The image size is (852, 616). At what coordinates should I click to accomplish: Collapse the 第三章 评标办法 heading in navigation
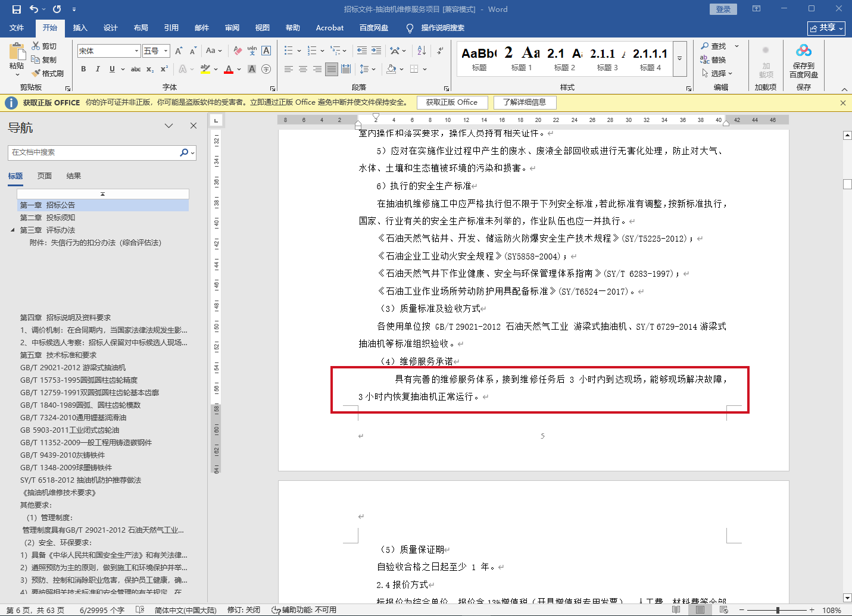pos(13,230)
